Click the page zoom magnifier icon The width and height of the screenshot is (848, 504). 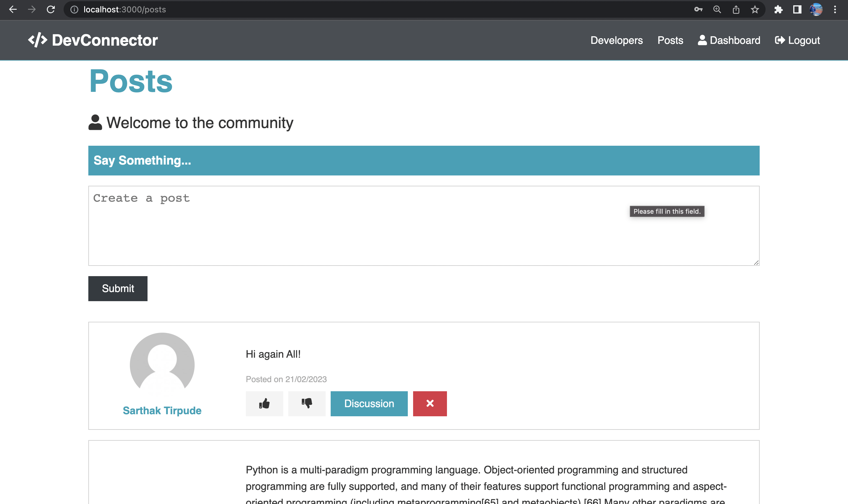[717, 9]
